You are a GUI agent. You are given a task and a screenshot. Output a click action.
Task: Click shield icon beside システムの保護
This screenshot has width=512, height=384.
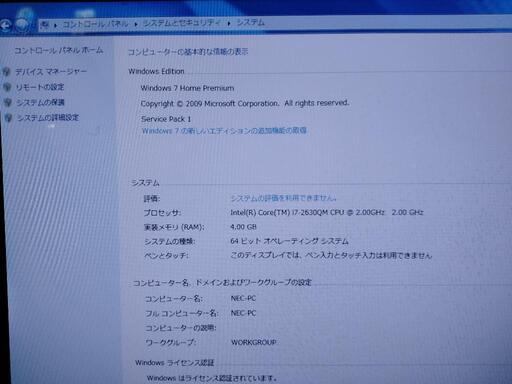coord(8,102)
